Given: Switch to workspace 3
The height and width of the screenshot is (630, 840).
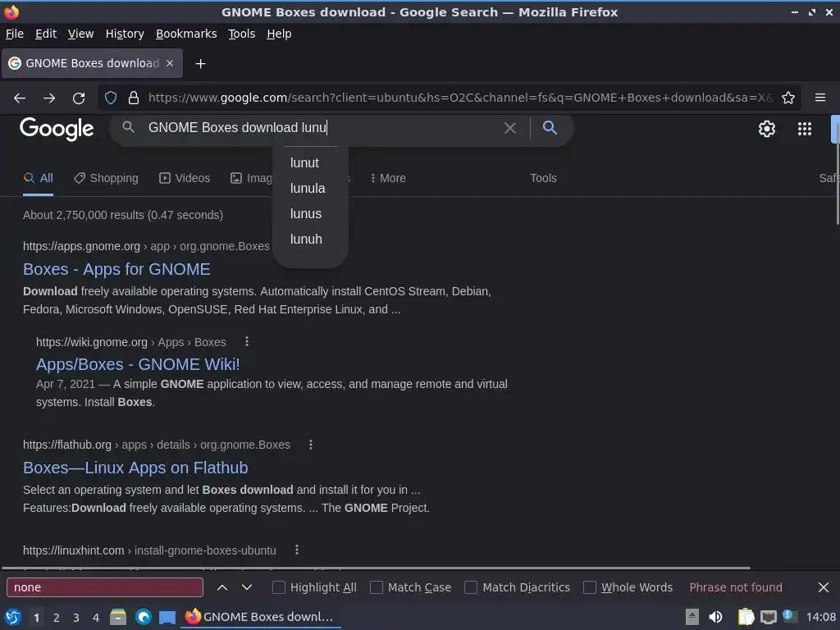Looking at the screenshot, I should coord(76,618).
